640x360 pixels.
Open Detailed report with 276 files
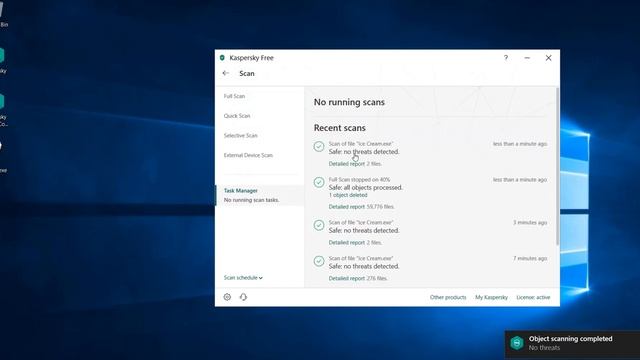(347, 278)
